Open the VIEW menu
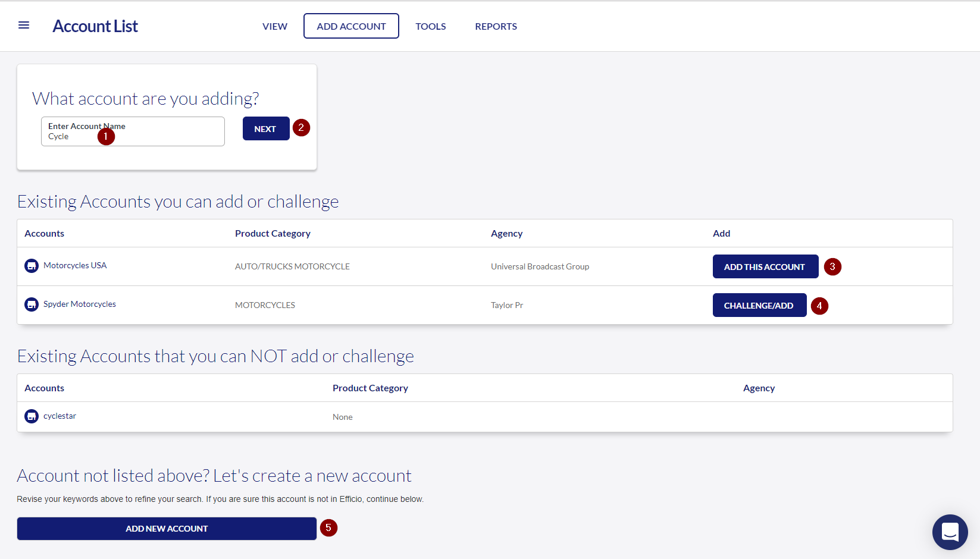 point(275,26)
